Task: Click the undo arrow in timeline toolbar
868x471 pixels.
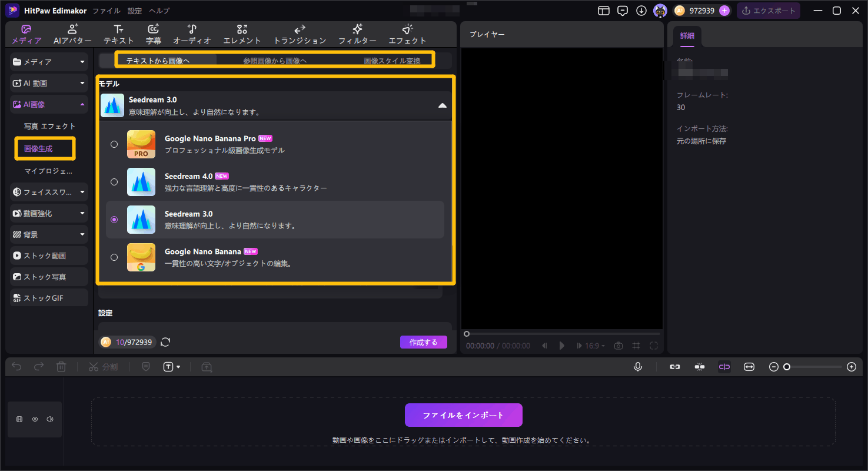Action: click(x=16, y=367)
